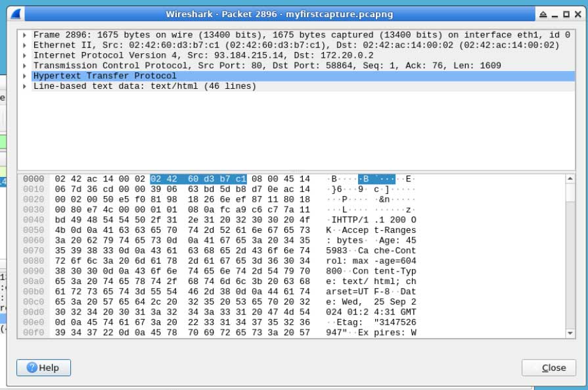Image resolution: width=588 pixels, height=390 pixels.
Task: Click hex offset 0040
Action: point(34,220)
